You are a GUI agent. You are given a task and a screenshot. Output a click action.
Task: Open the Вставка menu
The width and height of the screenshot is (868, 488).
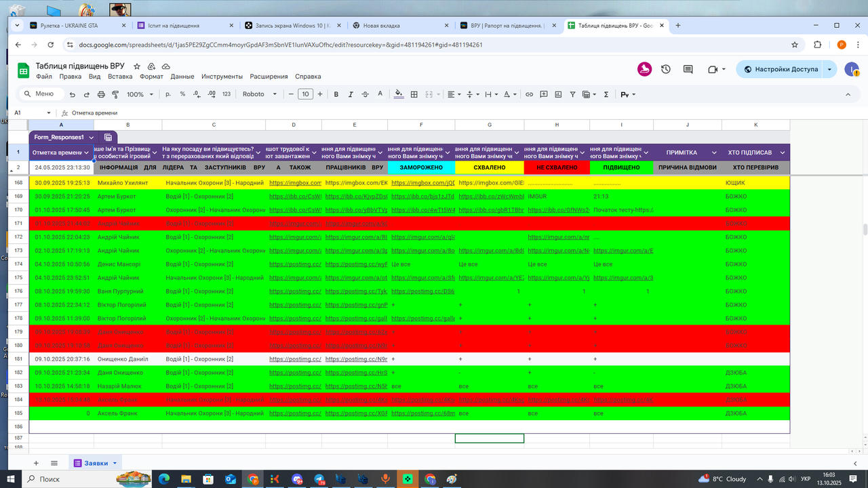pos(120,77)
